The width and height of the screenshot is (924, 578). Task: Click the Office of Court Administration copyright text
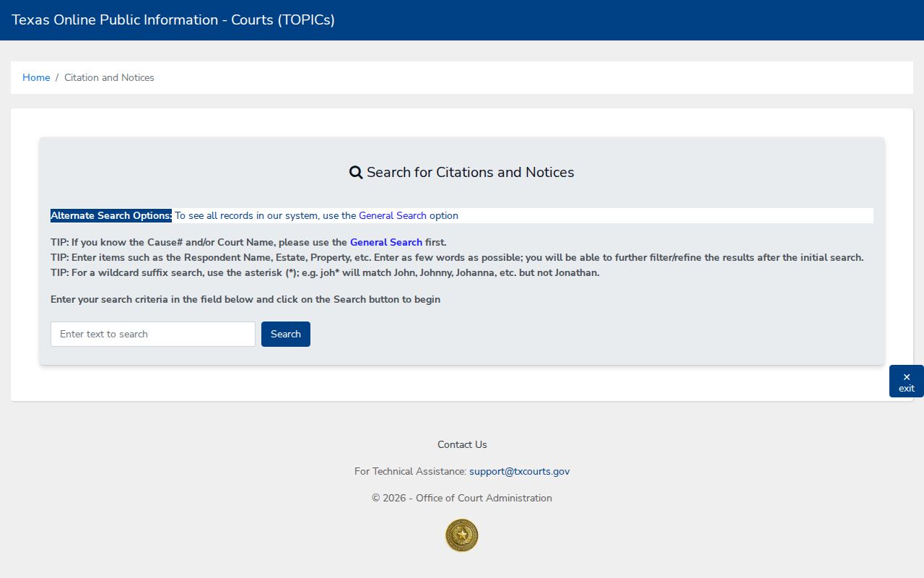(462, 498)
